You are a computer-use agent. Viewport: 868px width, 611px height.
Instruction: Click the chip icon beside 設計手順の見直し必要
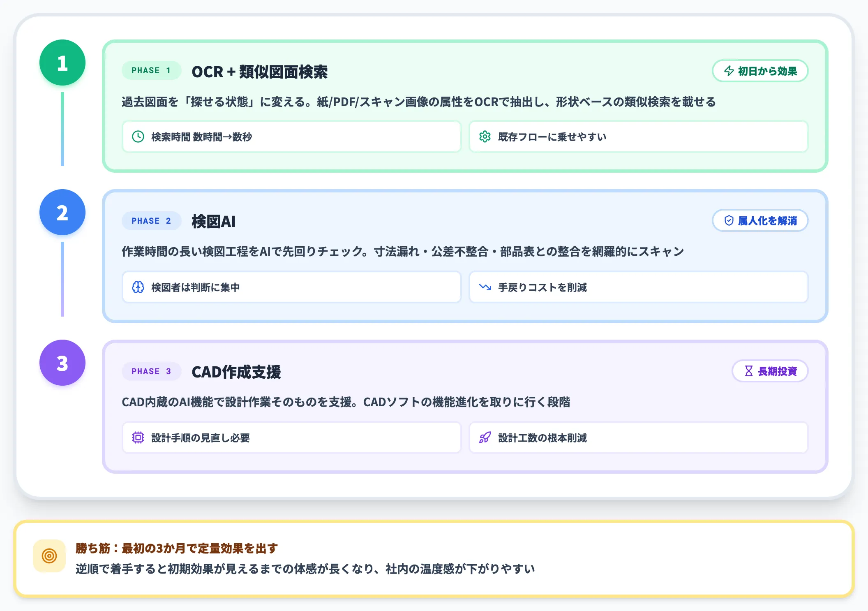(x=138, y=437)
